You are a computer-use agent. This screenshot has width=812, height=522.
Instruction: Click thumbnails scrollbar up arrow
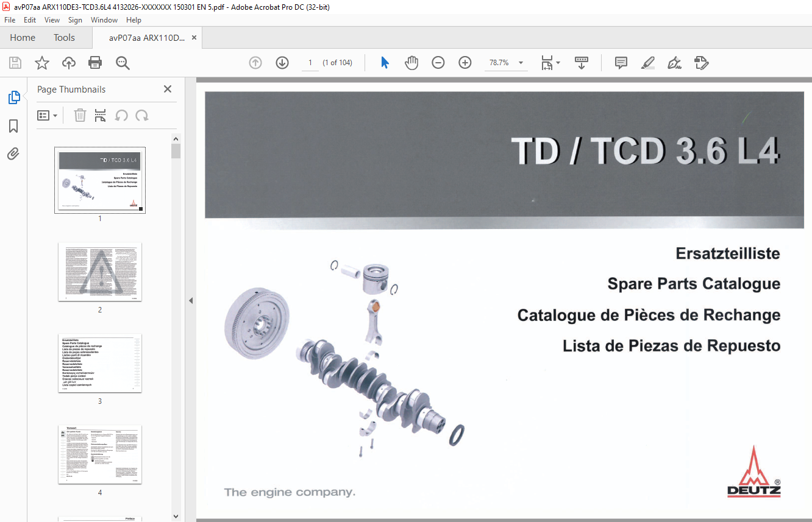tap(176, 139)
